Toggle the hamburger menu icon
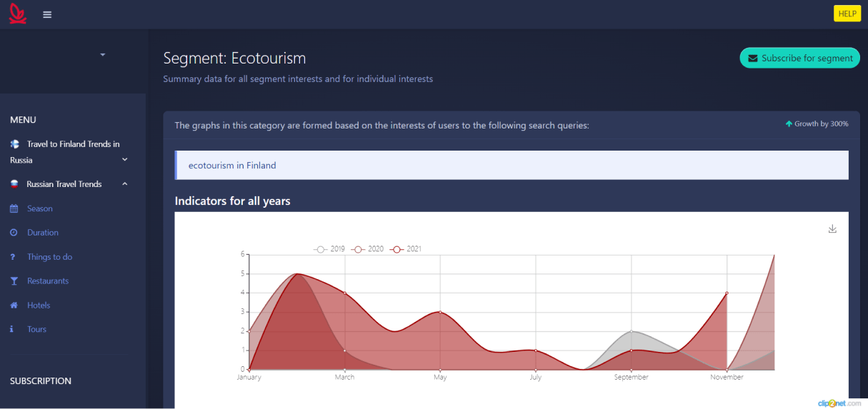The width and height of the screenshot is (868, 409). click(x=47, y=14)
